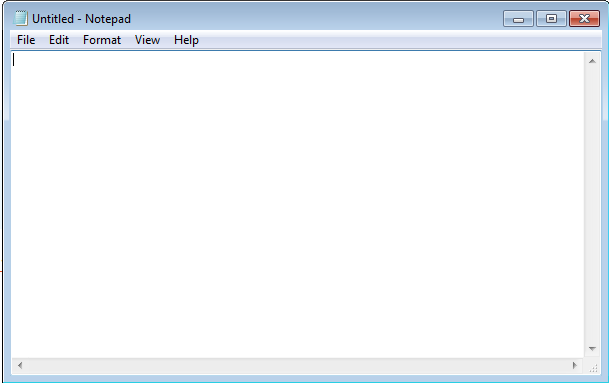Click the horizontal scrollbar track
The width and height of the screenshot is (609, 383).
pyautogui.click(x=297, y=365)
